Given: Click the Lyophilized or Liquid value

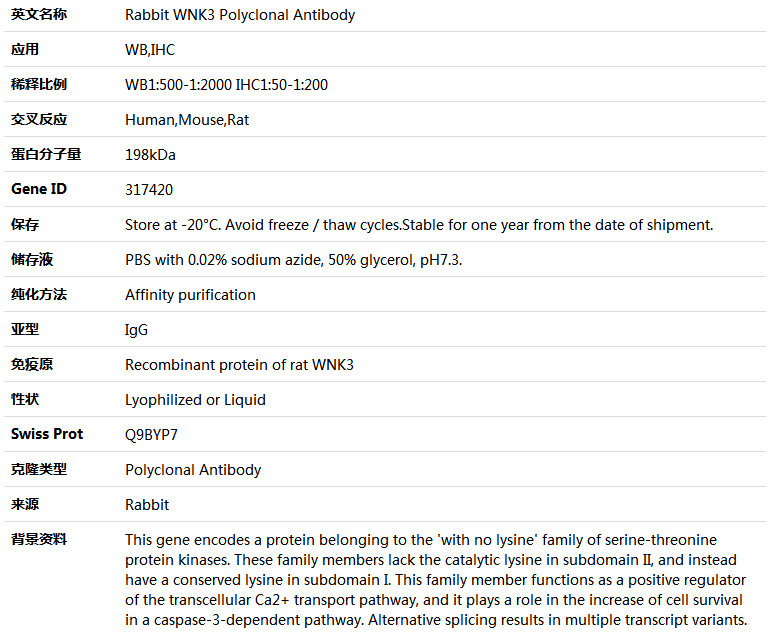Looking at the screenshot, I should click(x=195, y=400).
